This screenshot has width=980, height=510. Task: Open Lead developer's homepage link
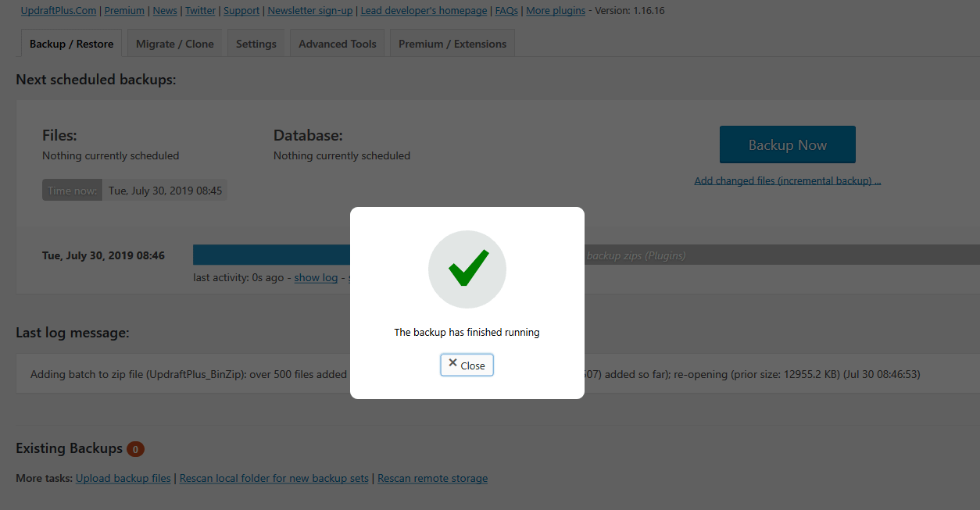click(x=424, y=11)
